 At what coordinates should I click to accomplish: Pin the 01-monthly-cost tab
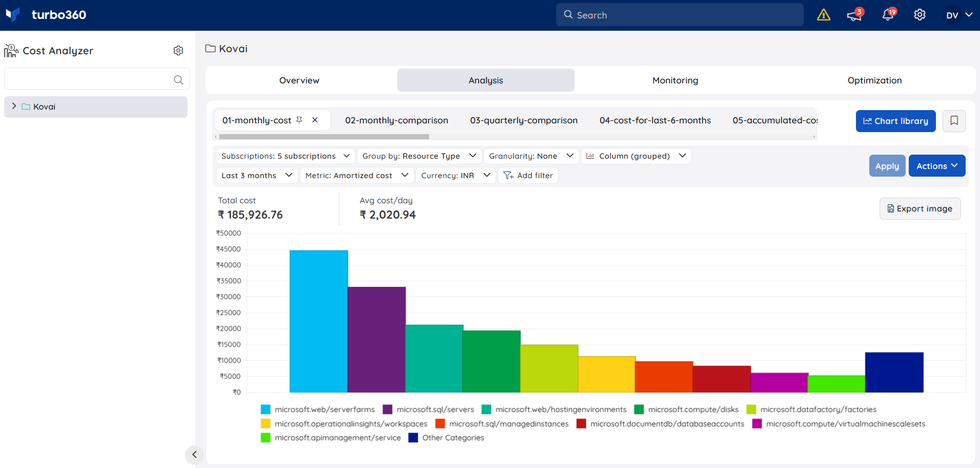coord(299,120)
